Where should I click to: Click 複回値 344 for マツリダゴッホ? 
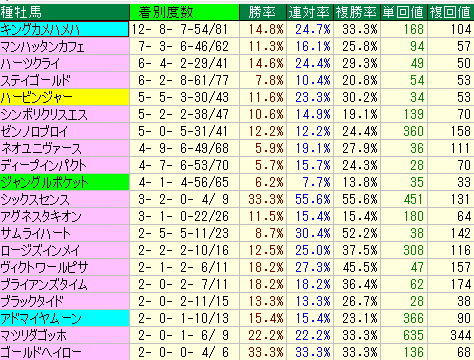(x=461, y=335)
